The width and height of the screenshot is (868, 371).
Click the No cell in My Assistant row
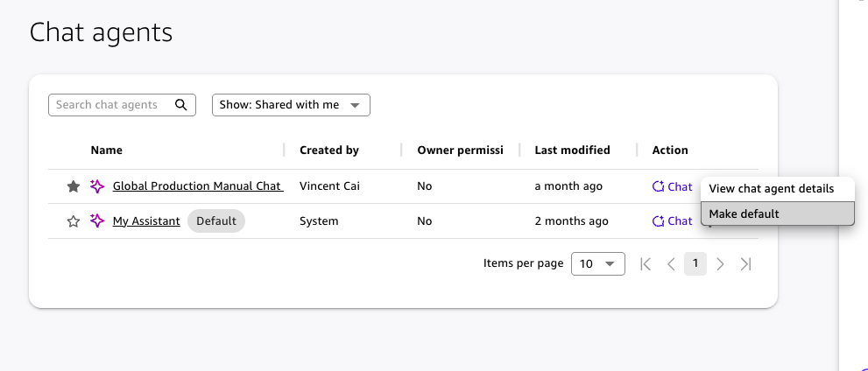pos(425,221)
